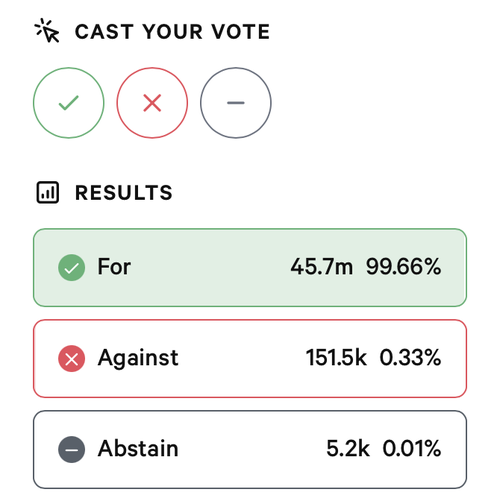This screenshot has height=501, width=500.
Task: Click the 99.66% For percentage
Action: 403,267
